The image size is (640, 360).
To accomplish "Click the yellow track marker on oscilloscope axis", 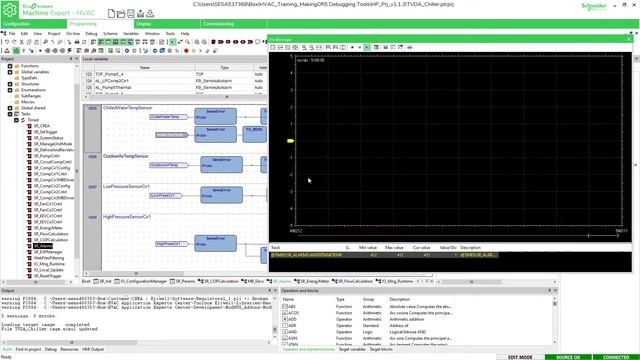I will 290,141.
